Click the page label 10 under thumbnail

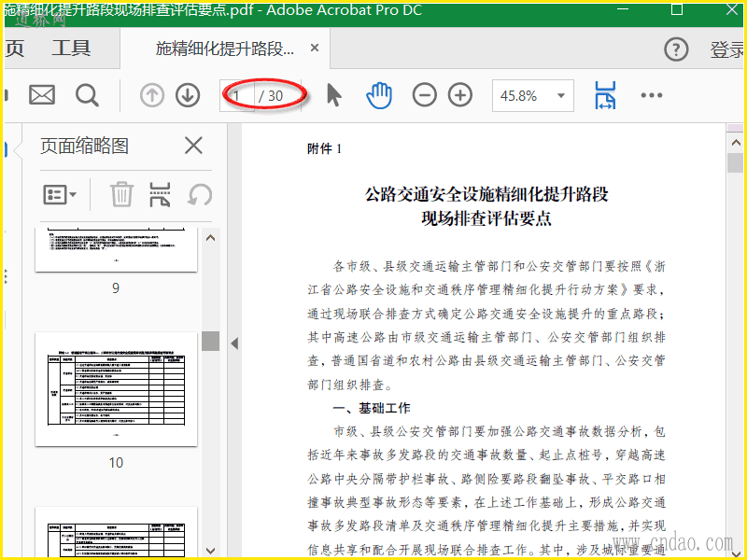[x=116, y=462]
